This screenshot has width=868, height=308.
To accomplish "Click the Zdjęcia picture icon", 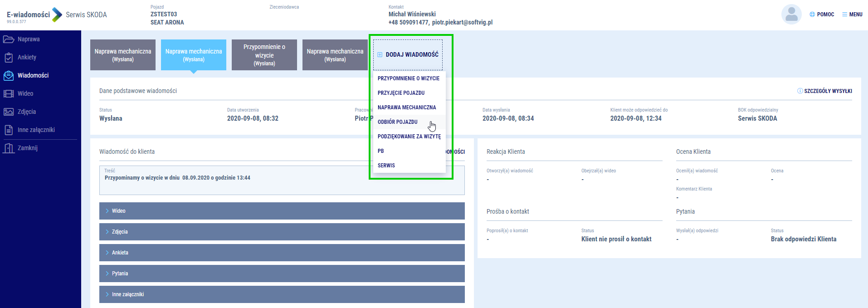I will (9, 112).
